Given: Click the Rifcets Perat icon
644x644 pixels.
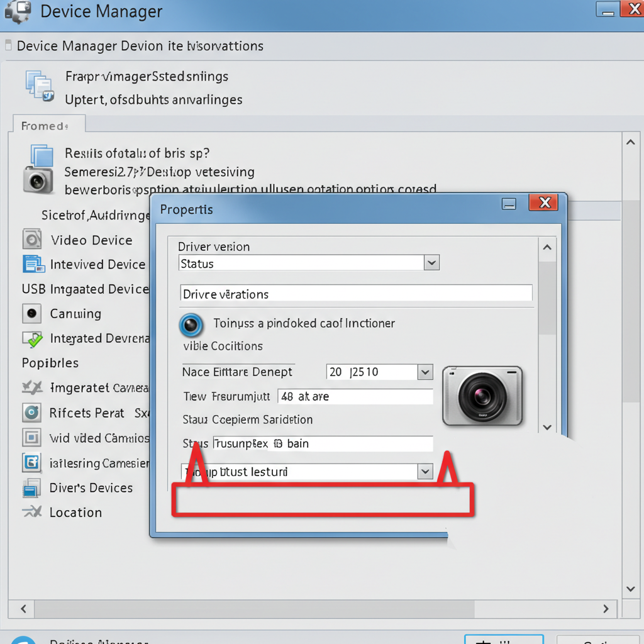Looking at the screenshot, I should coord(31,413).
